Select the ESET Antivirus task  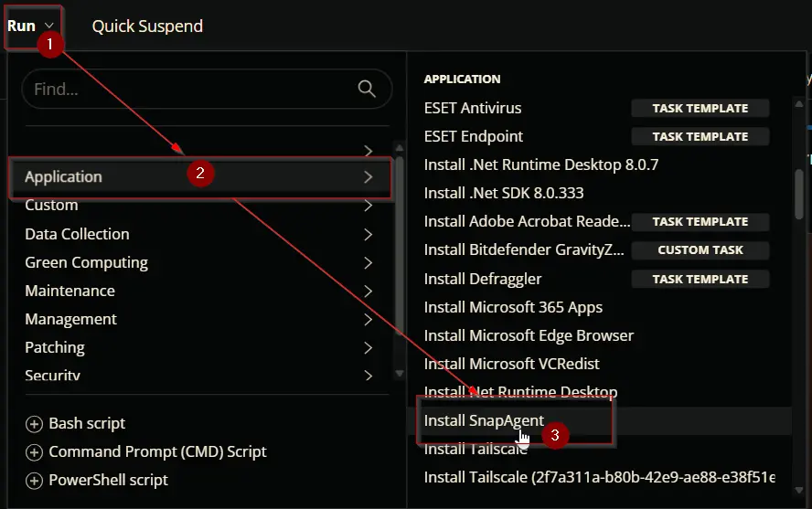click(473, 108)
